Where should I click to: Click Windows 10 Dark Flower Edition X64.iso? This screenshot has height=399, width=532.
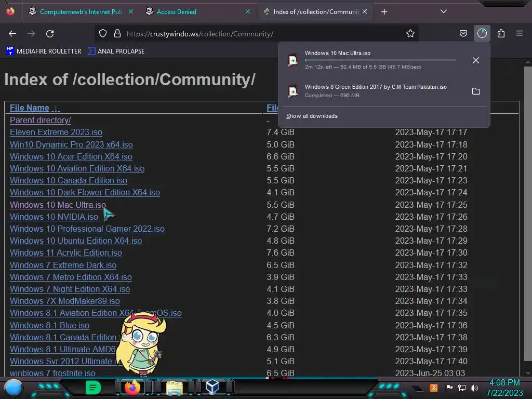tap(85, 192)
